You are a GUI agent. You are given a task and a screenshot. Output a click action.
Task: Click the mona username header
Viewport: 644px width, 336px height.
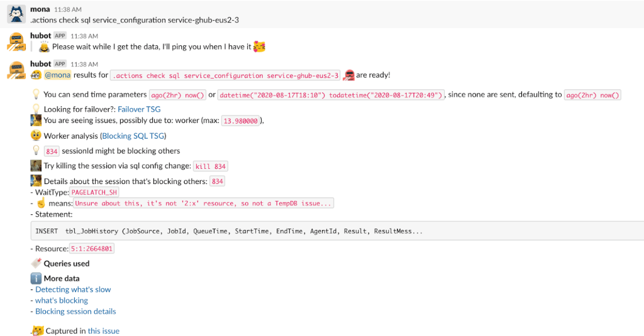[40, 9]
